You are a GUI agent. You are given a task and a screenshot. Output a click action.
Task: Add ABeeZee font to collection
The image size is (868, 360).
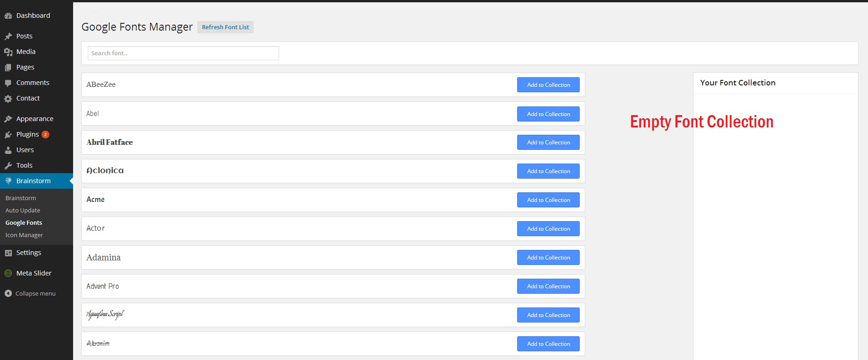pyautogui.click(x=548, y=85)
